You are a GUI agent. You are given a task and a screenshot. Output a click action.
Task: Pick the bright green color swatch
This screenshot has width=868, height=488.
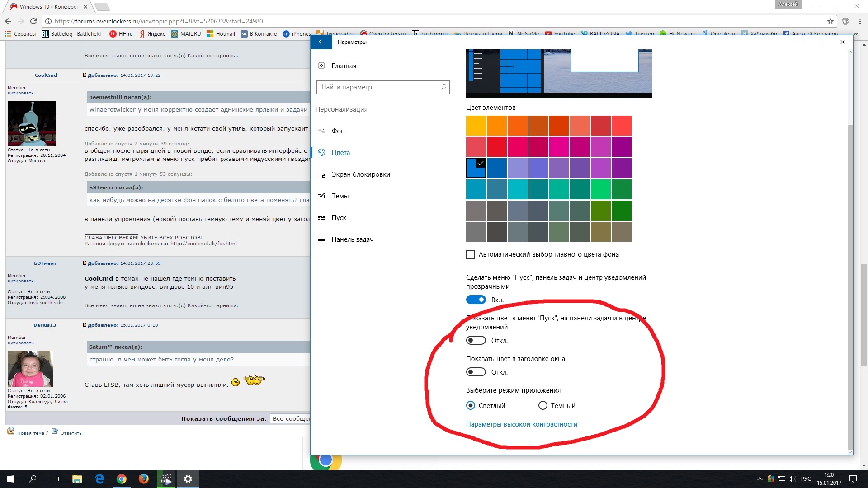[601, 189]
